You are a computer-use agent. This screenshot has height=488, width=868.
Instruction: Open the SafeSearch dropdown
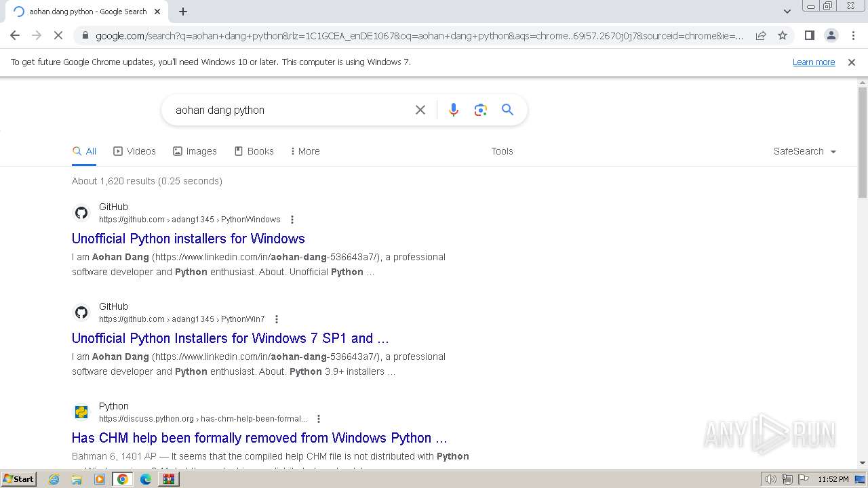(x=804, y=151)
